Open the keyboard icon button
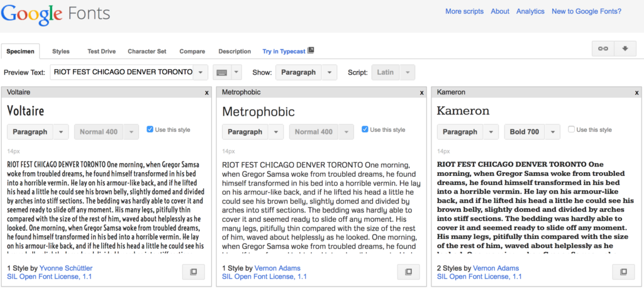Viewport: 644px width, 291px height. click(x=222, y=72)
